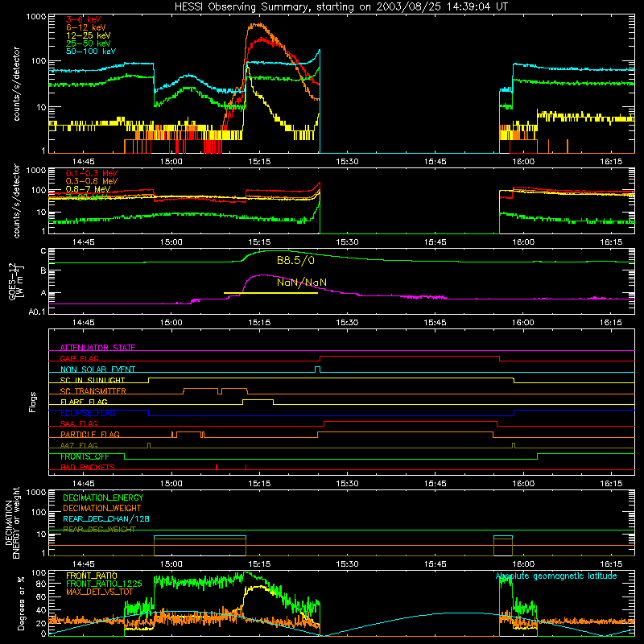Click the 15:45 tick under the GOES panel
This screenshot has width=644, height=644.
coord(435,323)
